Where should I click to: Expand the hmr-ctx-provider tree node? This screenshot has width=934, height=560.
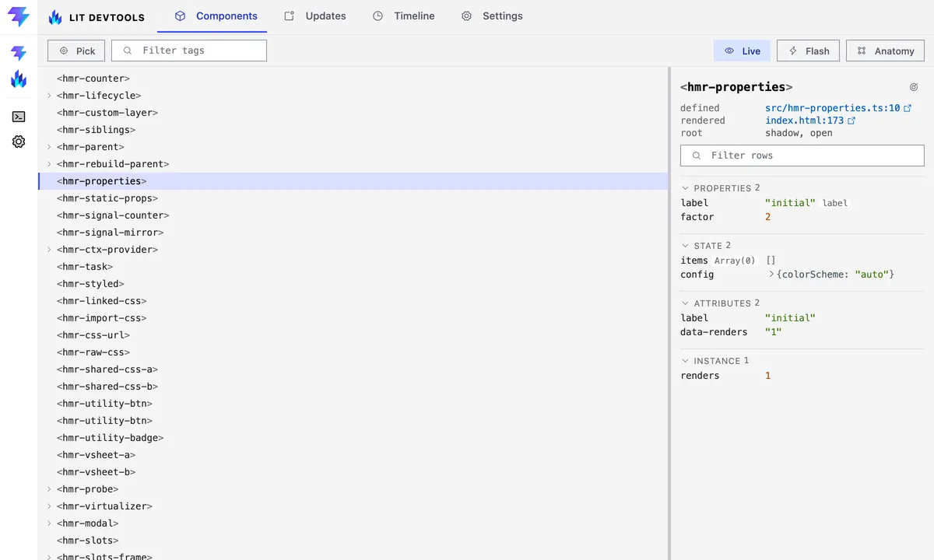point(49,250)
